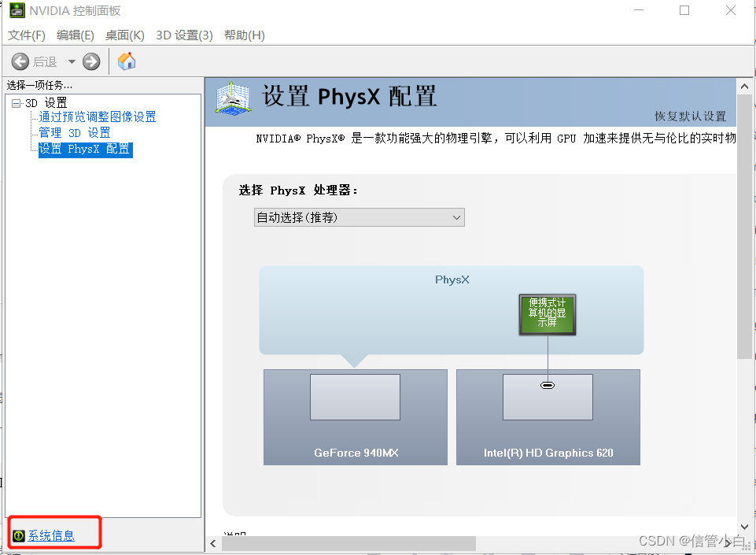Open the 桌面(K) menu
This screenshot has height=555, width=756.
click(x=125, y=35)
